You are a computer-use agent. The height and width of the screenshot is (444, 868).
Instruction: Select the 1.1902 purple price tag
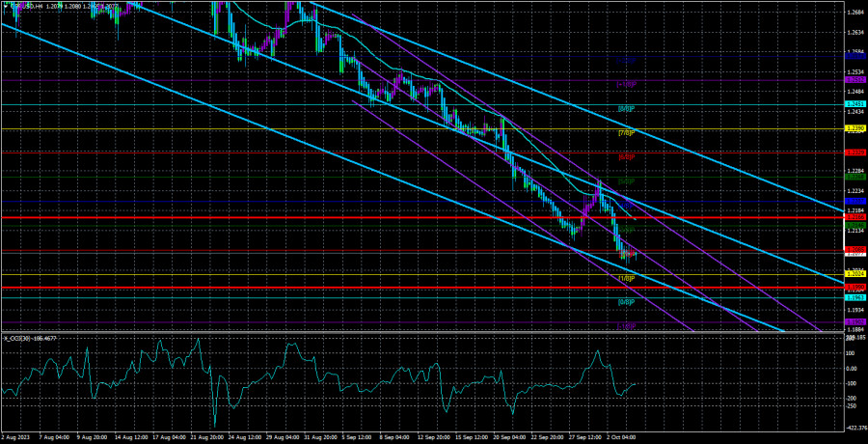coord(854,321)
